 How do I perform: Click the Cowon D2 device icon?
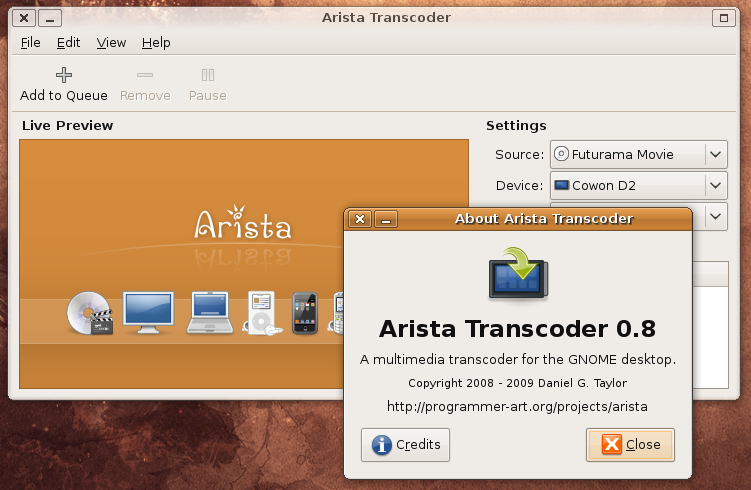[561, 185]
